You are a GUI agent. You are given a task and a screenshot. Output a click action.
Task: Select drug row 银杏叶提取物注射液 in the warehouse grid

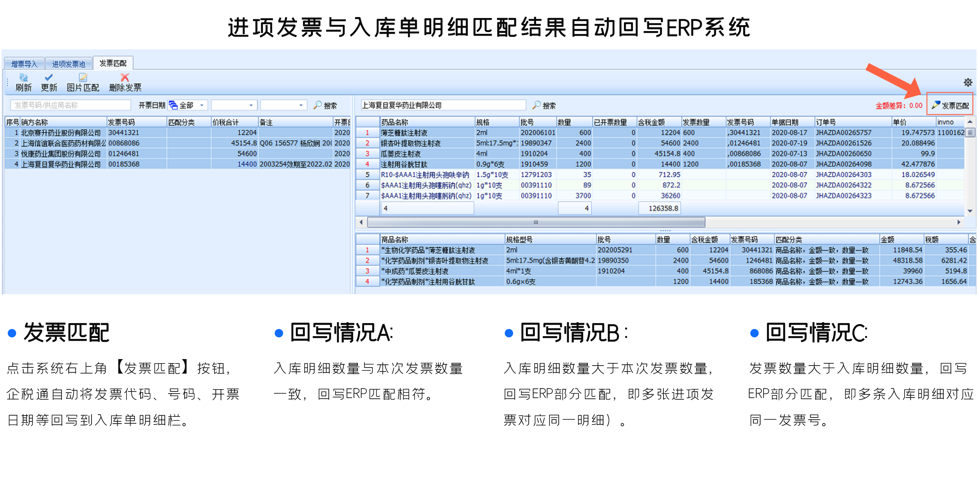[x=660, y=143]
